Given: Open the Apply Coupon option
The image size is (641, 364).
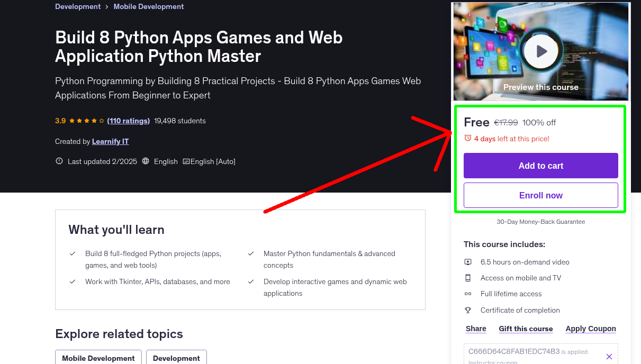Looking at the screenshot, I should pos(590,329).
